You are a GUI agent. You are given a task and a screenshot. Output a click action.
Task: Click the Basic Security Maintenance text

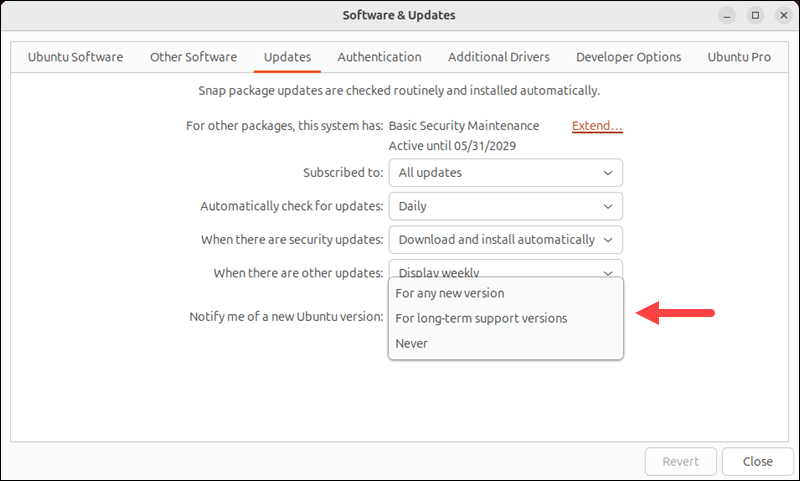464,125
